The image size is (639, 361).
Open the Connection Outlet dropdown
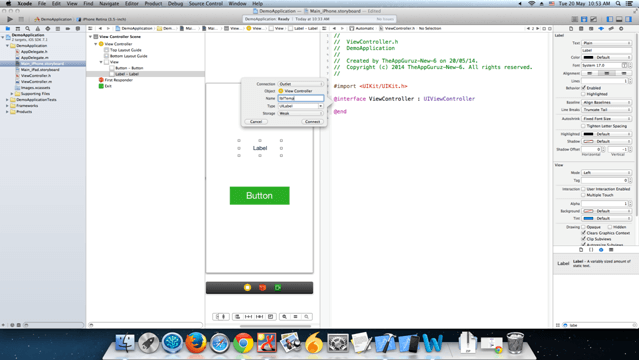[x=301, y=84]
